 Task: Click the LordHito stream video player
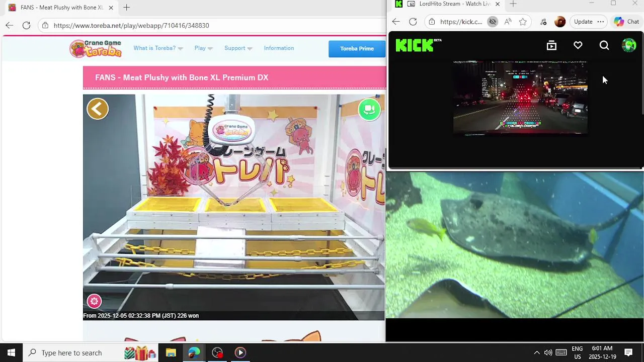520,98
